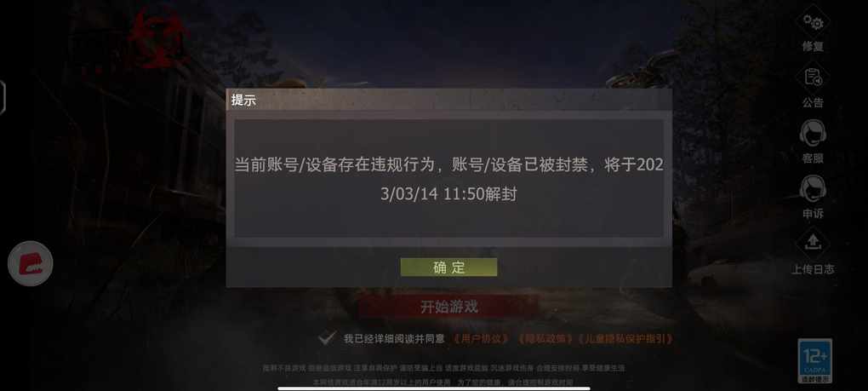Open the 《用户协议》 user agreement link
The width and height of the screenshot is (868, 391).
(481, 338)
